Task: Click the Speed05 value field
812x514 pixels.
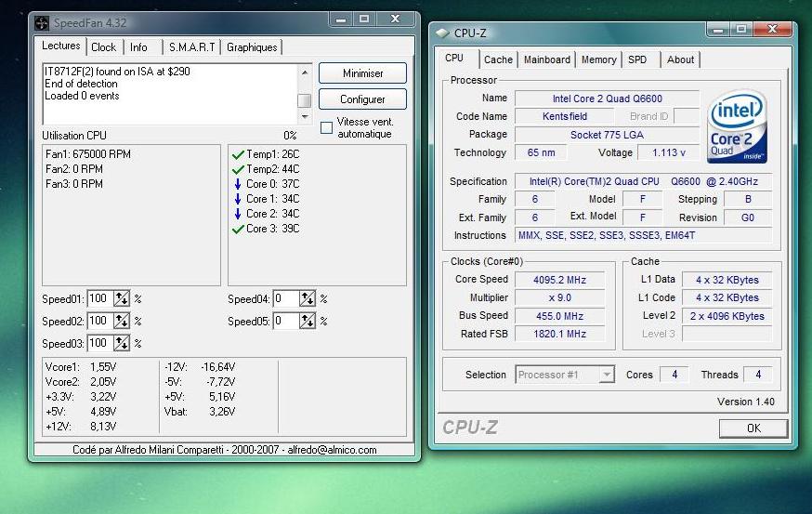Action: [286, 321]
